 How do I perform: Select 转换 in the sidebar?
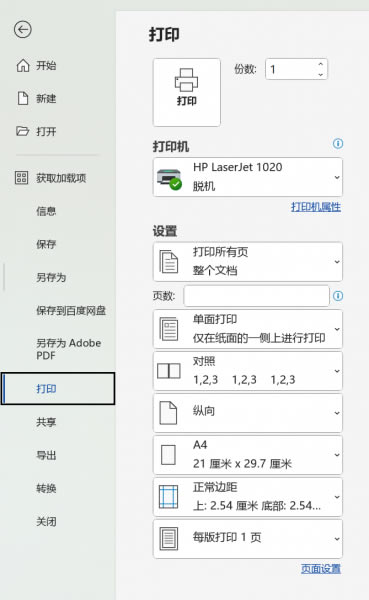[x=46, y=488]
